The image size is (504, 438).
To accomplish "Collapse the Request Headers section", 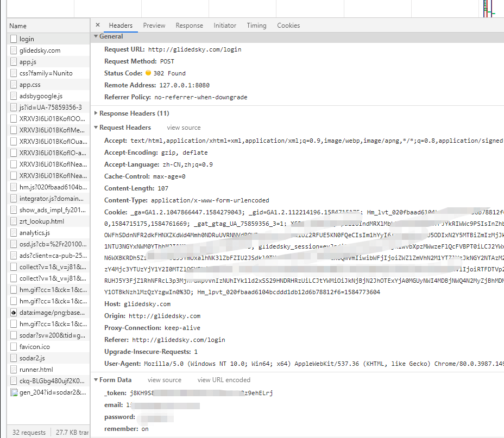I will (x=96, y=127).
